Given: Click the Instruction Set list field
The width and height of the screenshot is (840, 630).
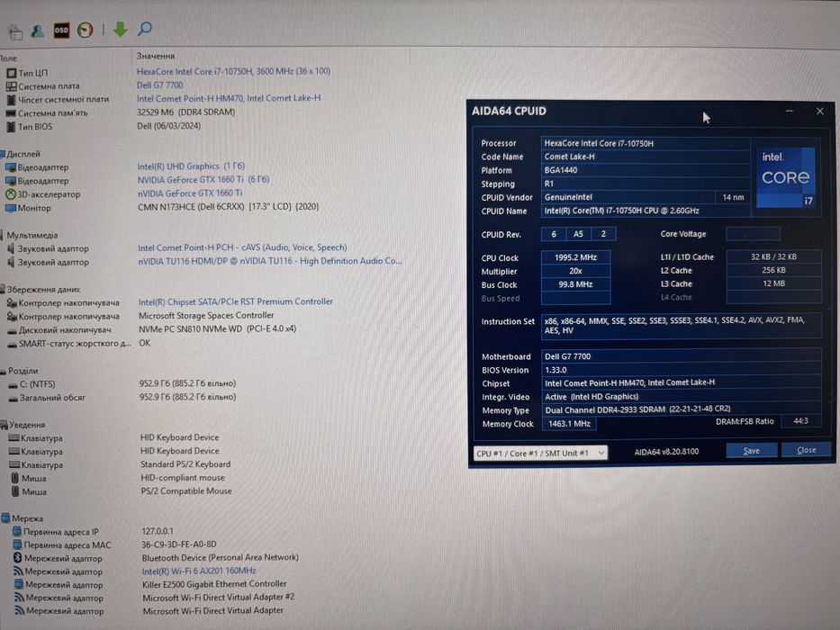Looking at the screenshot, I should 681,325.
